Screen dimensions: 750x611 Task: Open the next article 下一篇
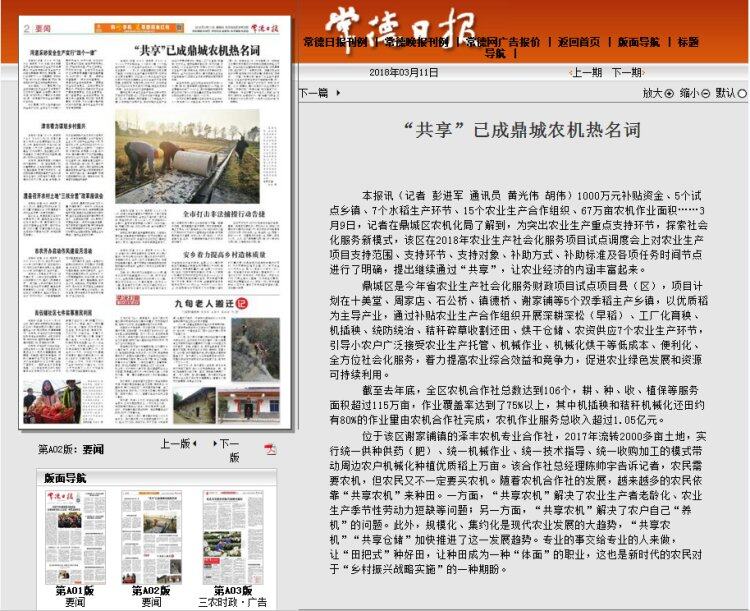(314, 93)
